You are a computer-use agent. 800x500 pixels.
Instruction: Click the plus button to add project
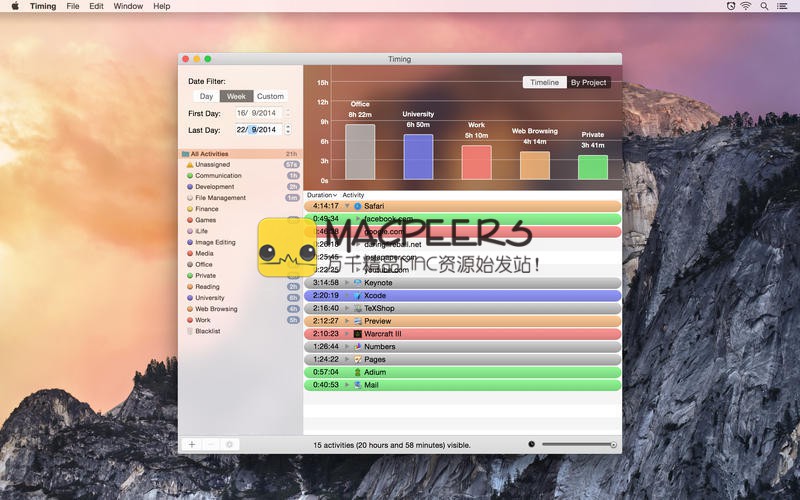[x=192, y=444]
